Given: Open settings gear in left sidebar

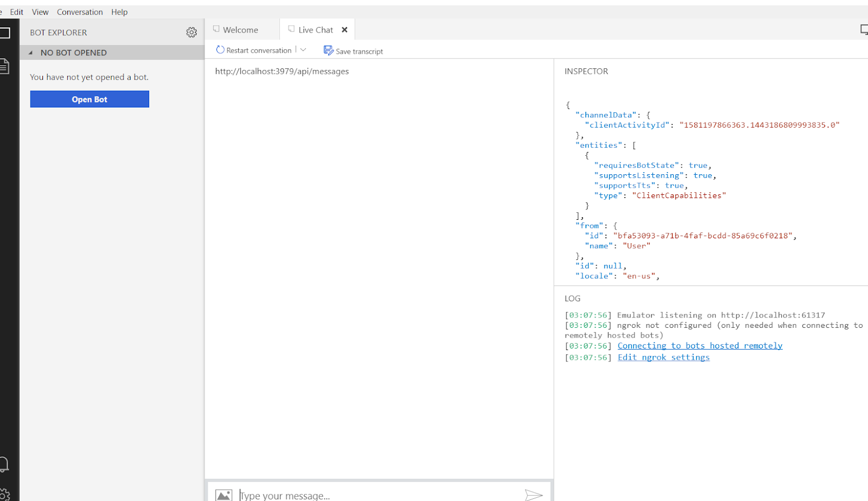Looking at the screenshot, I should pyautogui.click(x=5, y=494).
